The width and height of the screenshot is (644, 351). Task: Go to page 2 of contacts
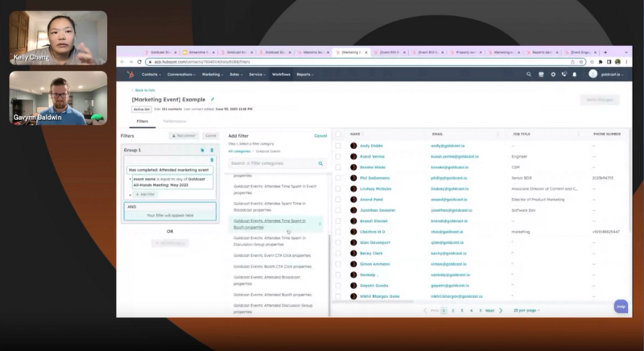(x=453, y=310)
